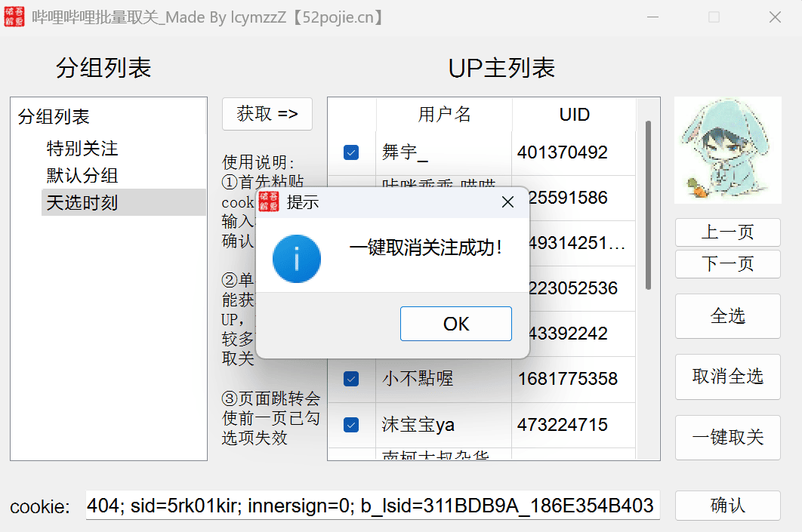Click the UID 401370492 cell
802x532 pixels.
point(573,152)
